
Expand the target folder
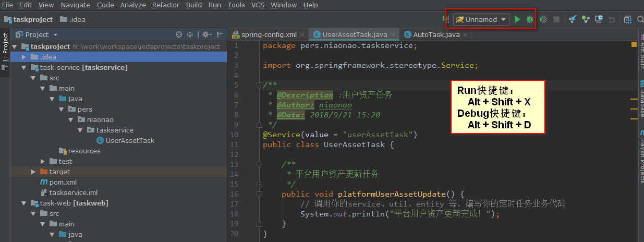point(34,172)
